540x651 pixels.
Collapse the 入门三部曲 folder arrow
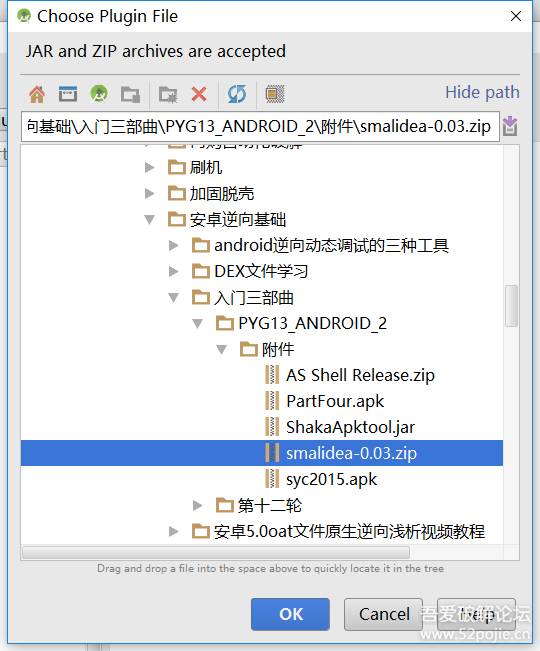(173, 297)
